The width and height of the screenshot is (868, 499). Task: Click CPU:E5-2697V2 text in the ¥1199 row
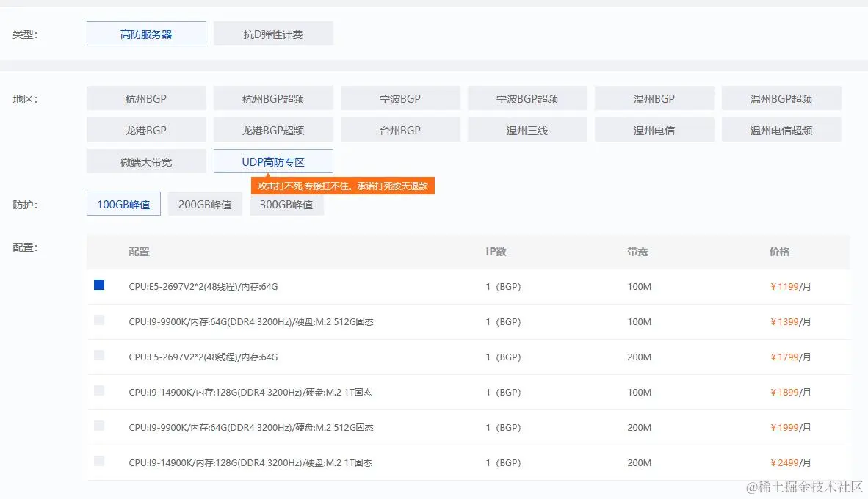pos(203,287)
